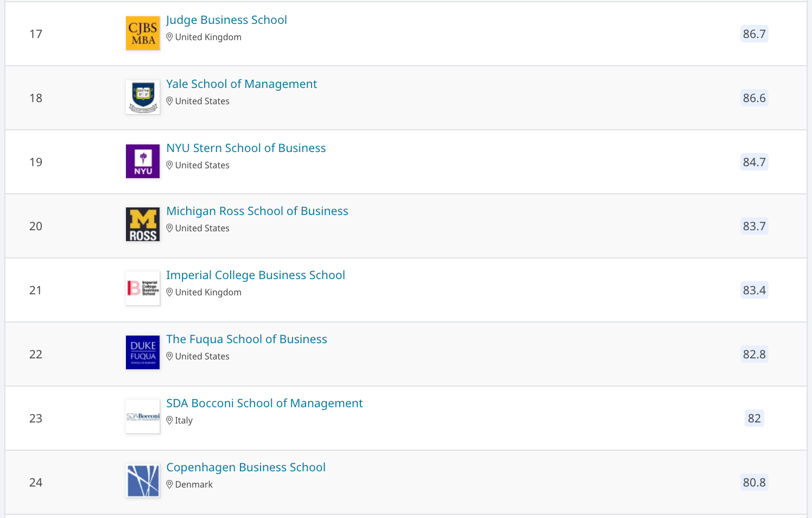Click the SDA Bocconi logo
This screenshot has width=812, height=518.
(x=143, y=416)
